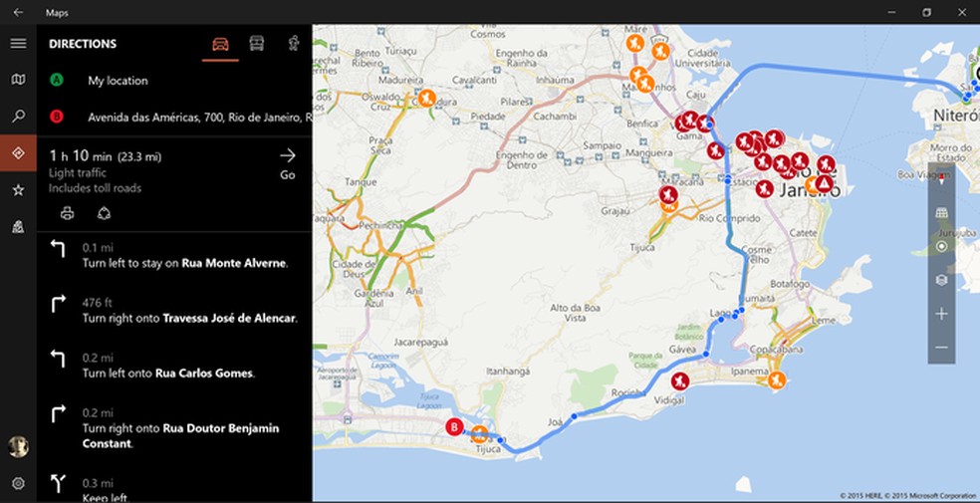Image resolution: width=980 pixels, height=503 pixels.
Task: Open Favorites star in sidebar
Action: click(x=18, y=190)
